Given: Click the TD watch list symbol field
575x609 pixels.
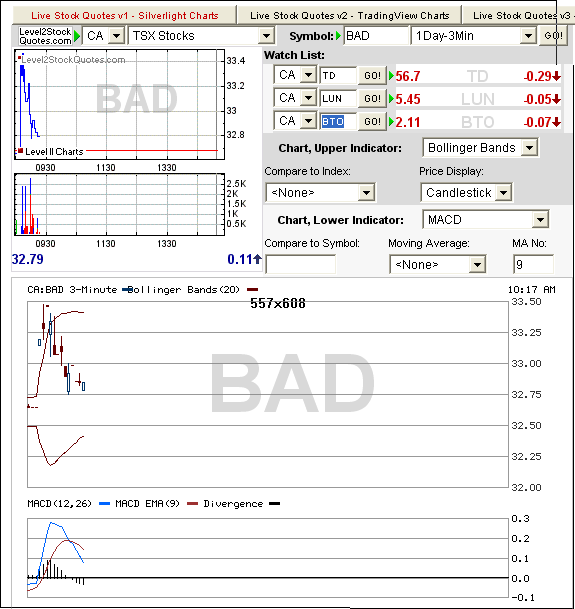Looking at the screenshot, I should coord(338,75).
